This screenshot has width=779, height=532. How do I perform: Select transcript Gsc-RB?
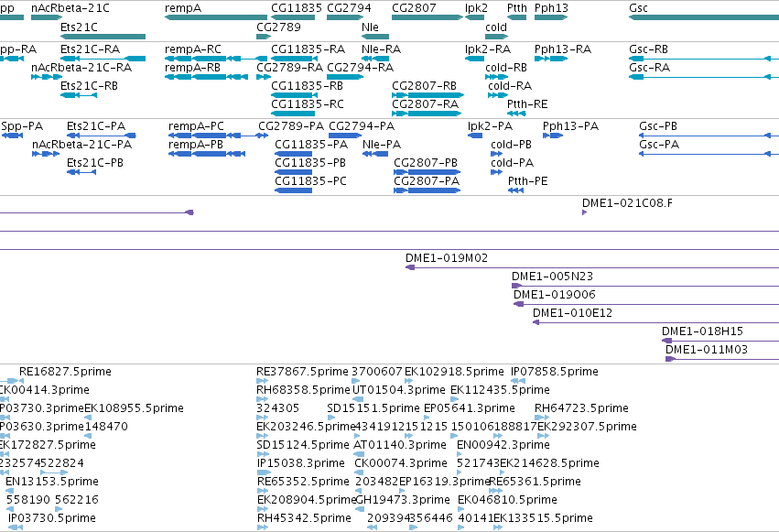click(x=649, y=49)
